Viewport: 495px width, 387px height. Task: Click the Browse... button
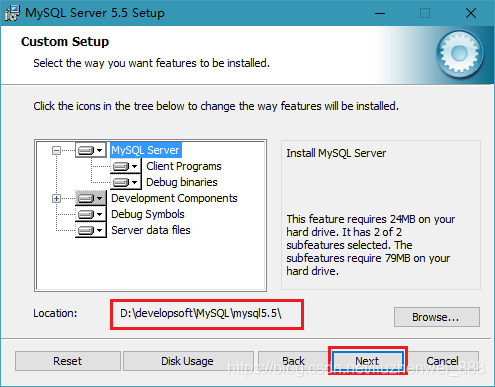click(437, 317)
